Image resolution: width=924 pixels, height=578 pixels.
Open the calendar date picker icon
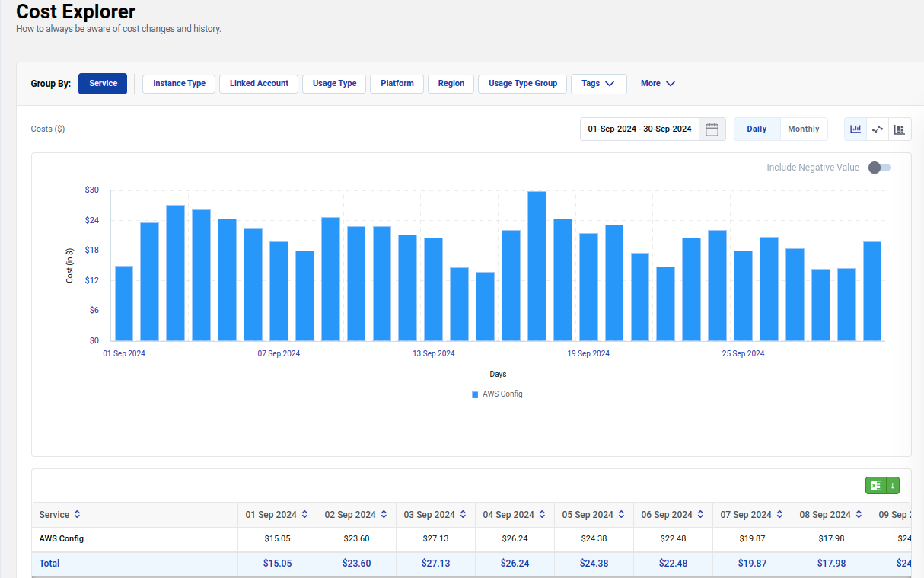712,129
